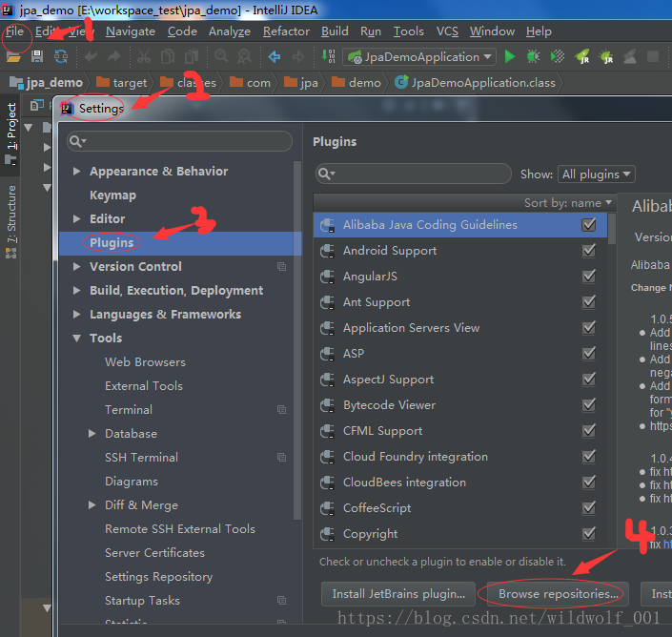Disable the ASP plugin checkbox
Viewport: 672px width, 637px height.
click(x=588, y=353)
